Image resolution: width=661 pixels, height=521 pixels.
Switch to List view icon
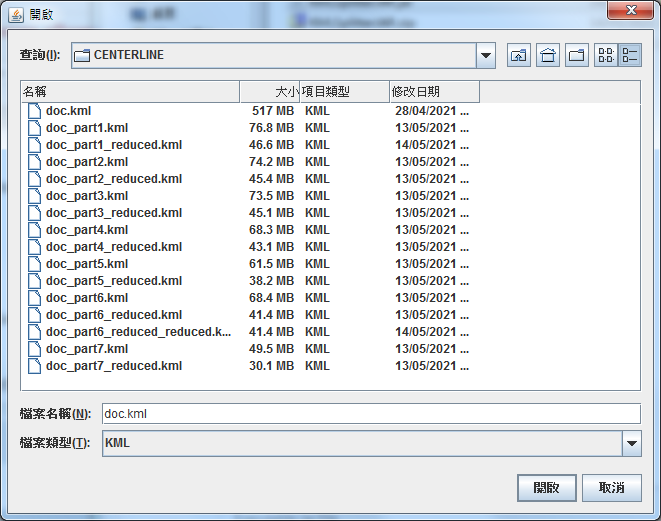(606, 55)
